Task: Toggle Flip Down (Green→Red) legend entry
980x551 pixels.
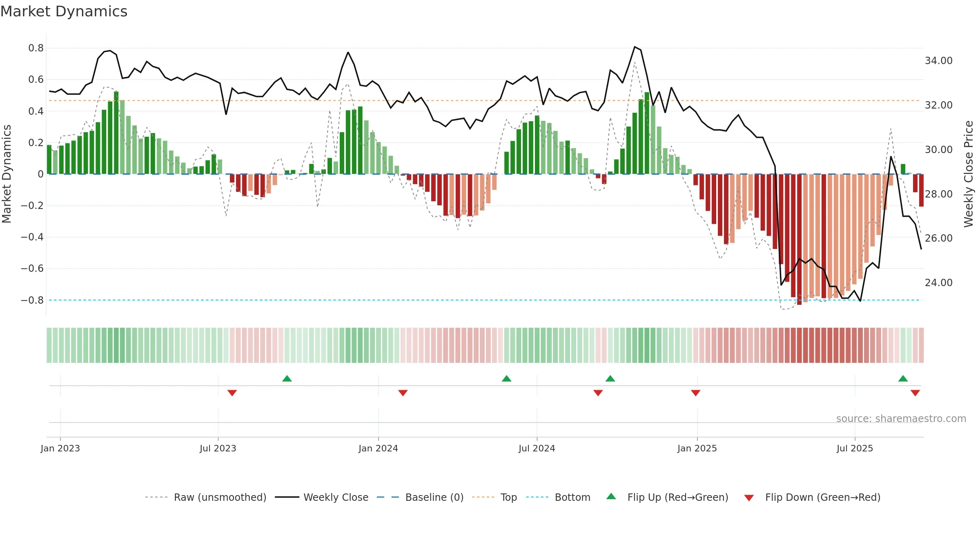Action: (812, 497)
